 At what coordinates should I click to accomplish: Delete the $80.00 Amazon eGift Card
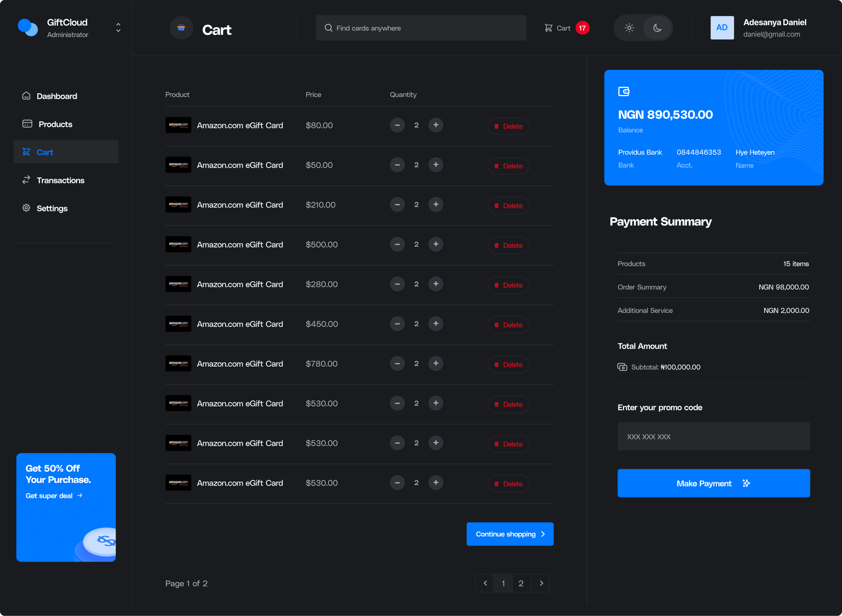pos(508,126)
